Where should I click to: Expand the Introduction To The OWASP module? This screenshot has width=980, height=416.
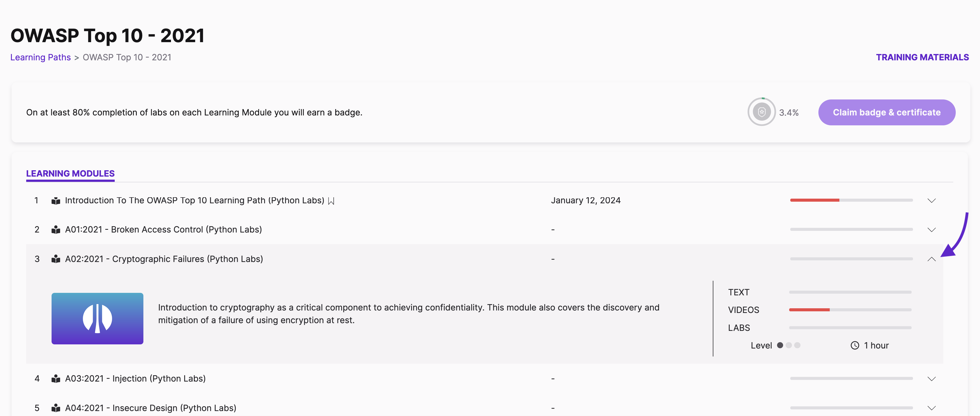931,200
